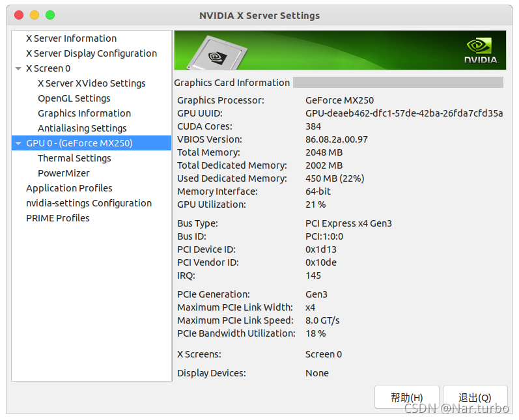Click Total Dedicated Memory value 2002 MB
Viewport: 519px width, 420px height.
pyautogui.click(x=324, y=165)
